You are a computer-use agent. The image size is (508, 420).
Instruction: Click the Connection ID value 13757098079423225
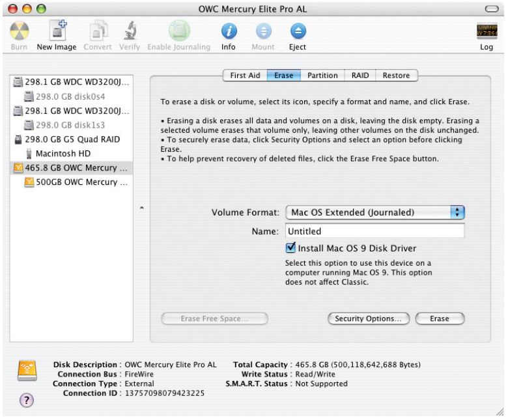165,393
